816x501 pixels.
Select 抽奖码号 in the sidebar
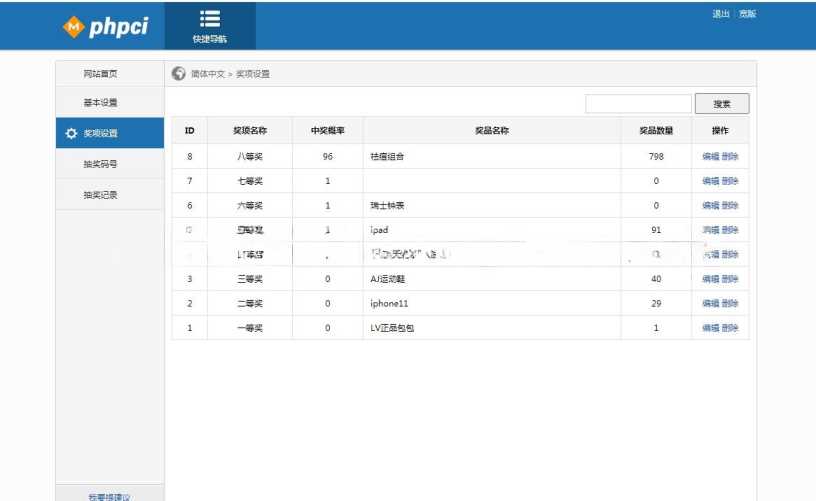pos(100,164)
